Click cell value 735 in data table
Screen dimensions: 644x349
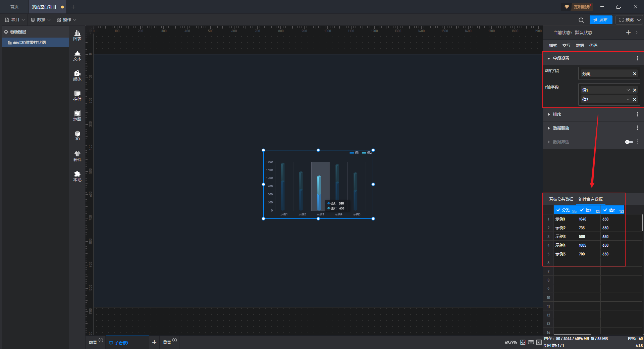tap(589, 228)
